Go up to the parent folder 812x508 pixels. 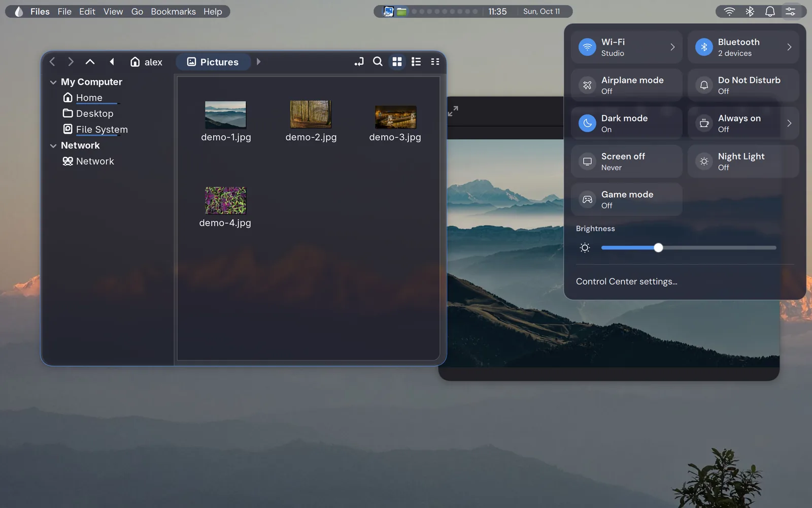pos(90,62)
